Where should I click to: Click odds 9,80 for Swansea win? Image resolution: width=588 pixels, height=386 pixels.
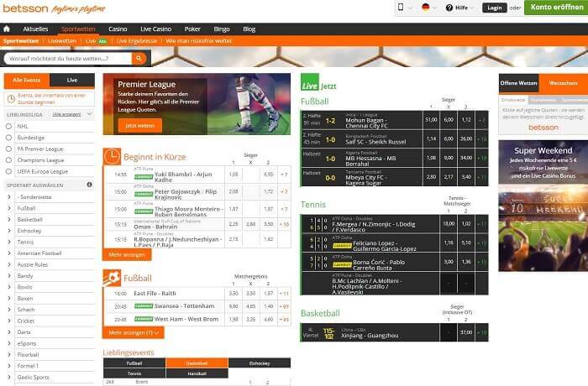click(x=234, y=306)
